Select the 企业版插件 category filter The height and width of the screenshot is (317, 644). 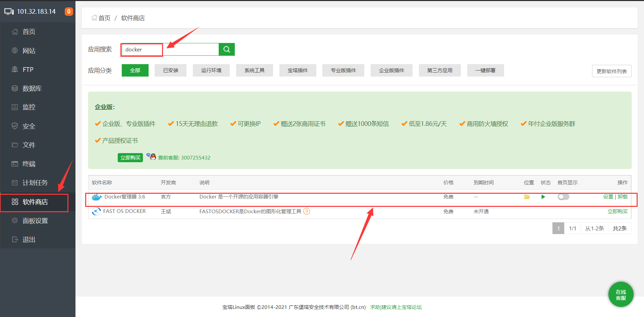(391, 70)
